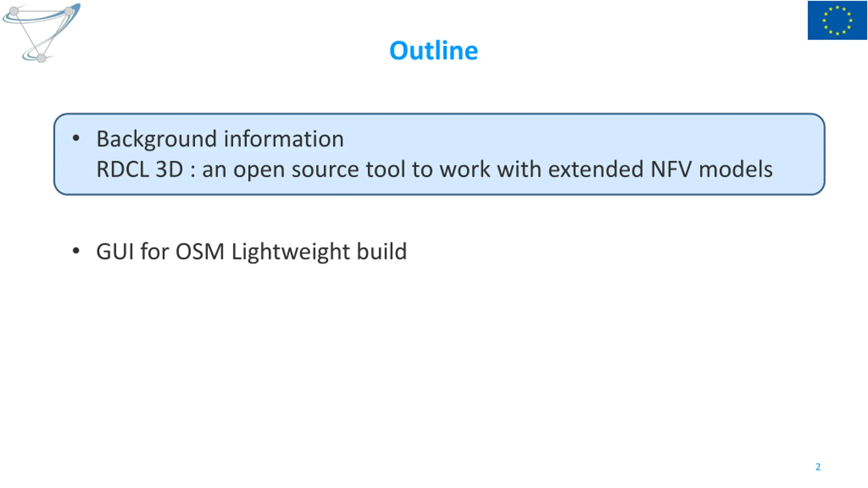
Task: Select the Outline slide title
Action: coord(434,50)
